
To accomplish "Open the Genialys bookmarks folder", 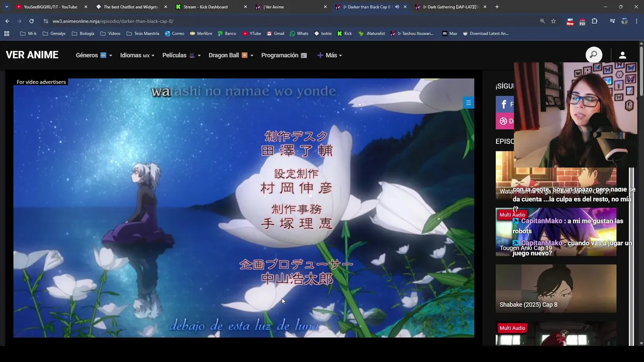I will pyautogui.click(x=54, y=34).
